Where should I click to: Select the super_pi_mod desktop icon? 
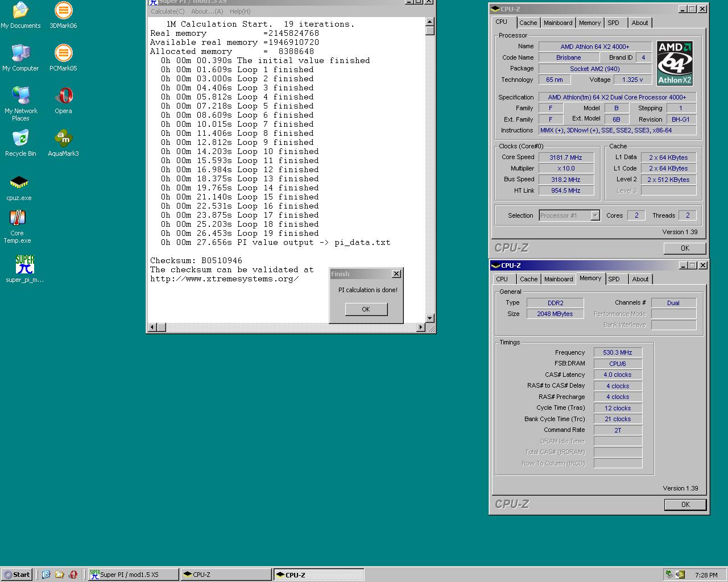(x=24, y=269)
